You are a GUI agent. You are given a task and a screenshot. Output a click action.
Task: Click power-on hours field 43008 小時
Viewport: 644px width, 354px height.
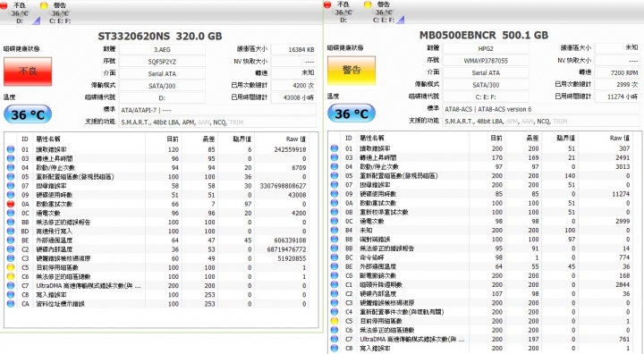tap(293, 97)
